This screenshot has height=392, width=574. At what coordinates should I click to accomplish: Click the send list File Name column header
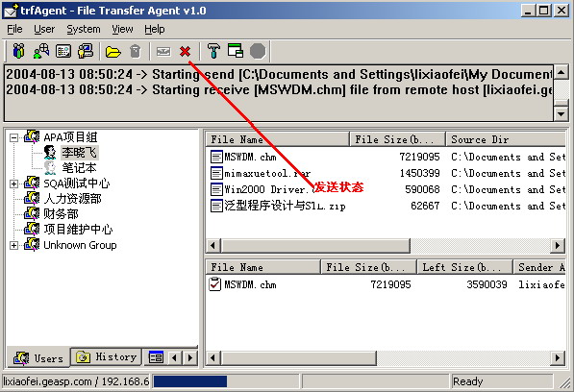click(278, 139)
